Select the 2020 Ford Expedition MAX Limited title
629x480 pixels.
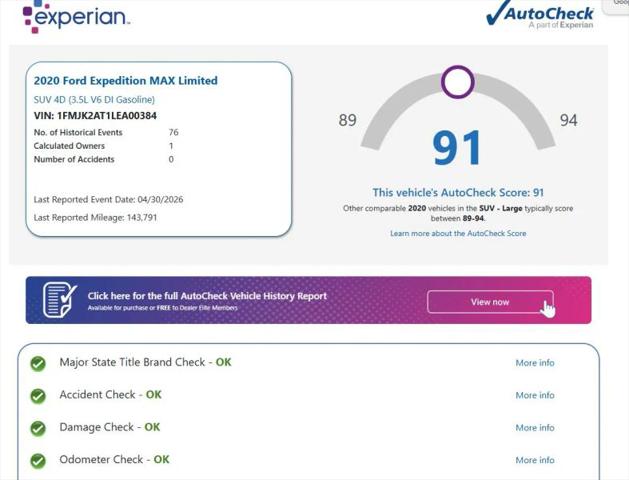point(126,81)
